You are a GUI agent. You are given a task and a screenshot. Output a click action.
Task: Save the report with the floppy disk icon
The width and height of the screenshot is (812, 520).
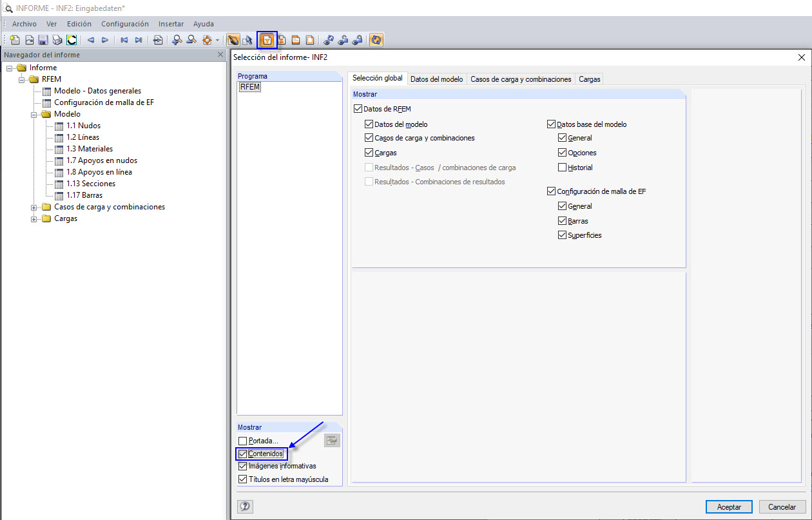pos(43,40)
